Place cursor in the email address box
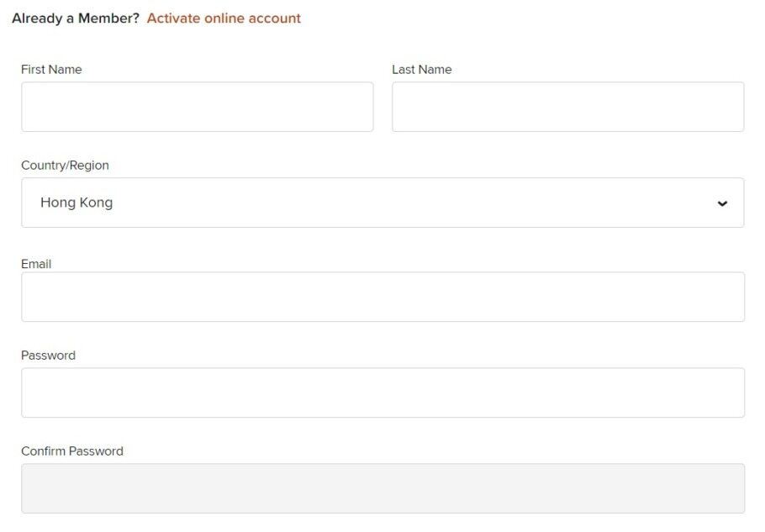The width and height of the screenshot is (765, 532). [x=383, y=297]
